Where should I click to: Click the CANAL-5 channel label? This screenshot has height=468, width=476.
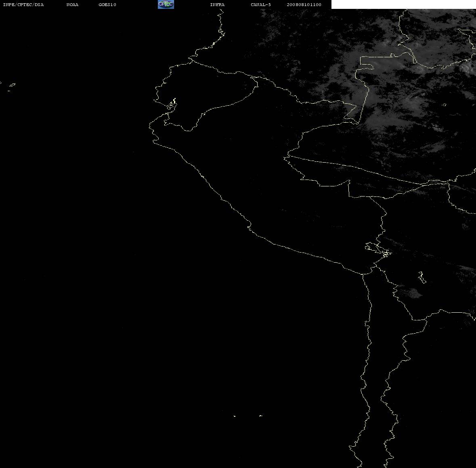coord(261,4)
